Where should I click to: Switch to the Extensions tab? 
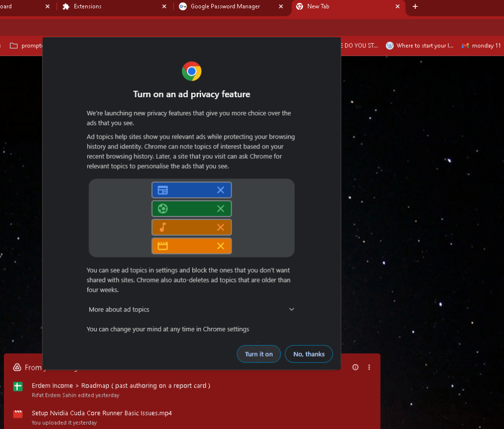[x=114, y=6]
